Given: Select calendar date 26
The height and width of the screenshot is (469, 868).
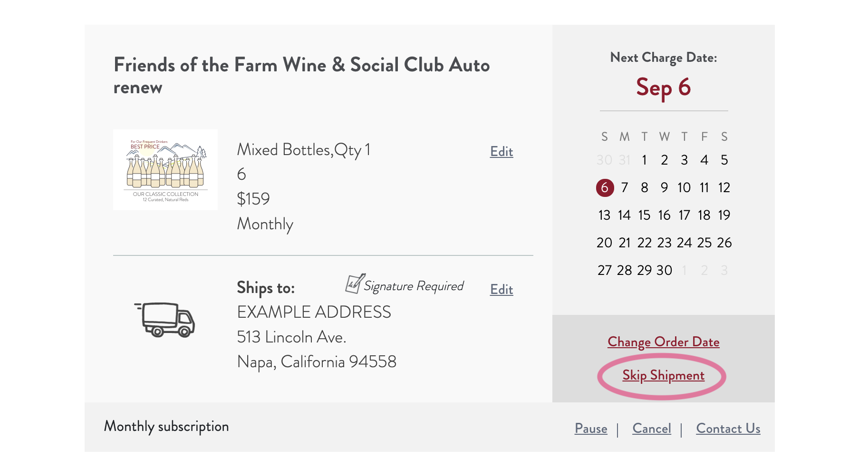Looking at the screenshot, I should (x=724, y=243).
